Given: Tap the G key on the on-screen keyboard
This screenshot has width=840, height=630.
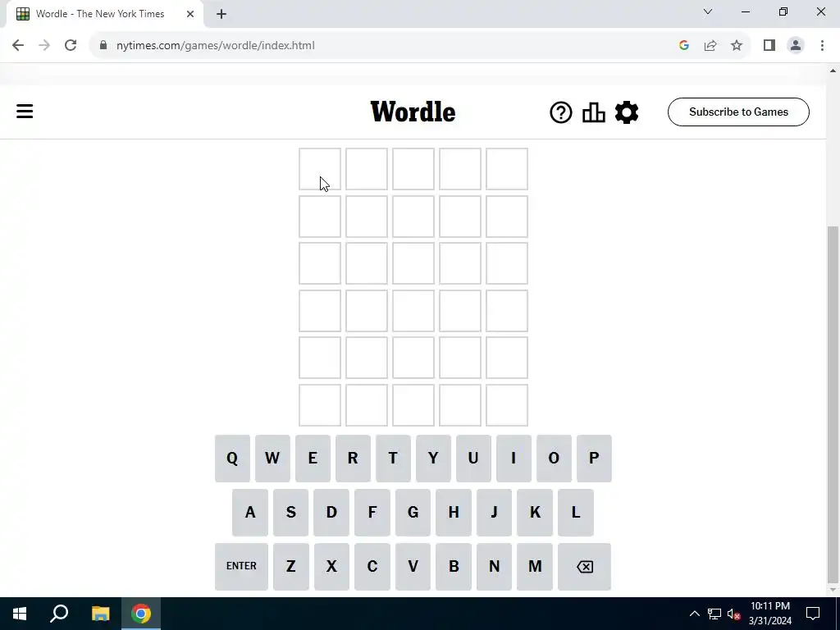Looking at the screenshot, I should click(x=413, y=512).
